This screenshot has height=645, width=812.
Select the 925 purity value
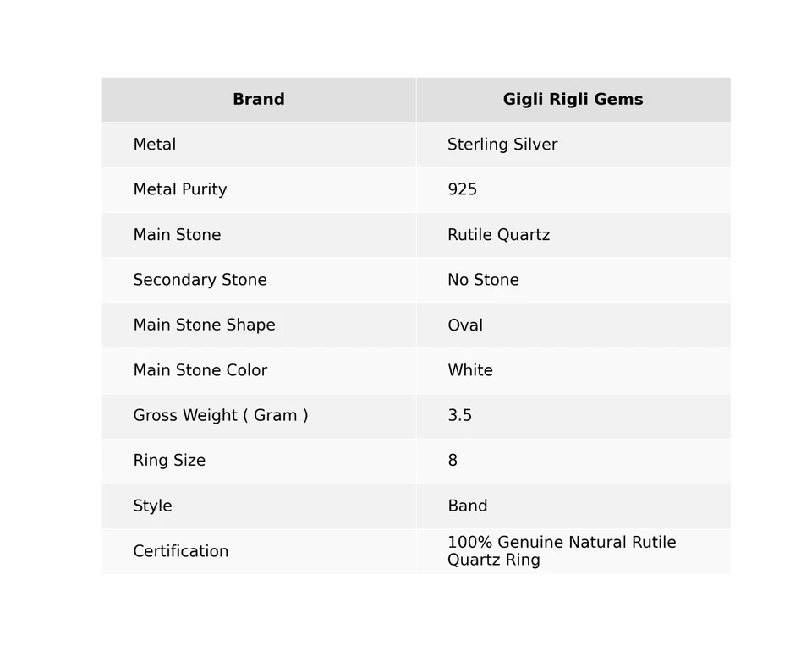pyautogui.click(x=463, y=190)
